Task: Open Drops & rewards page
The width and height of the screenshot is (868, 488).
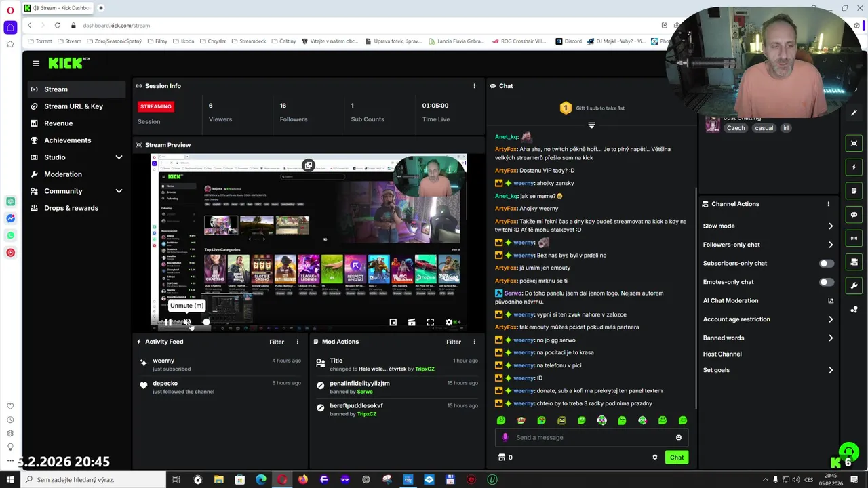Action: [x=77, y=208]
